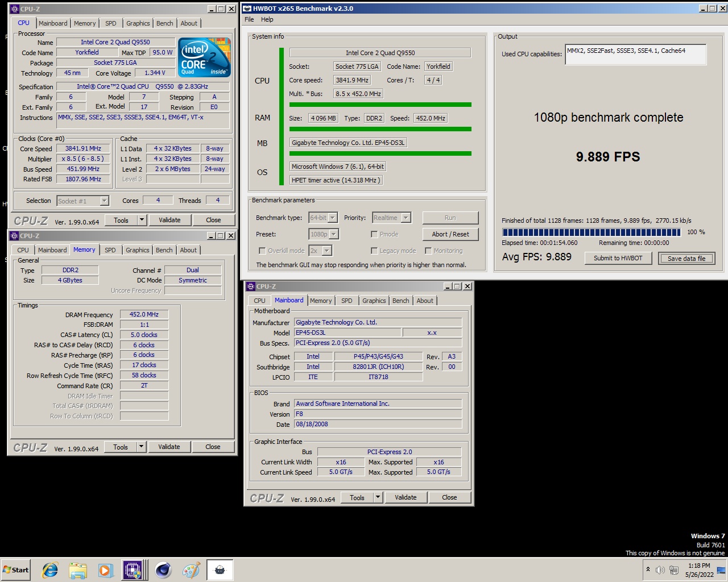Open Mainboard tab in the Memory window
728x582 pixels.
(x=52, y=250)
